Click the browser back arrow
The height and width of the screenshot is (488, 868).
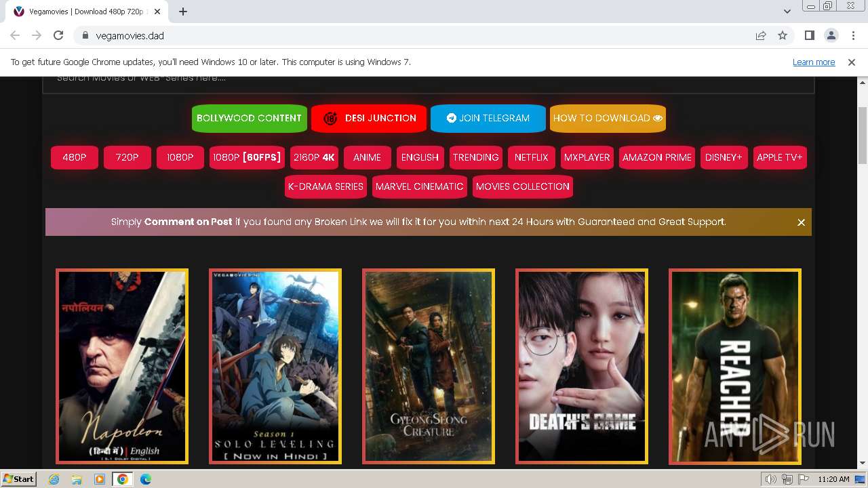pos(15,35)
